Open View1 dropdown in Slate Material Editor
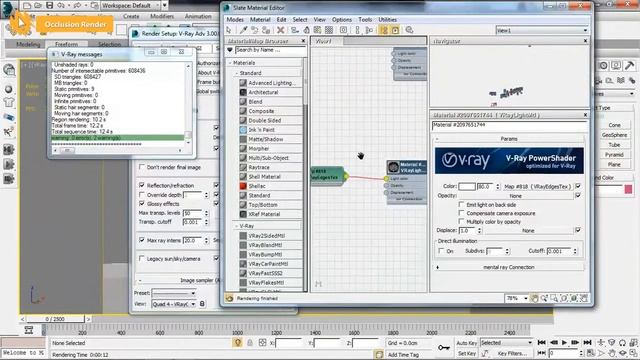Viewport: 640px width, 360px height. coord(542,30)
